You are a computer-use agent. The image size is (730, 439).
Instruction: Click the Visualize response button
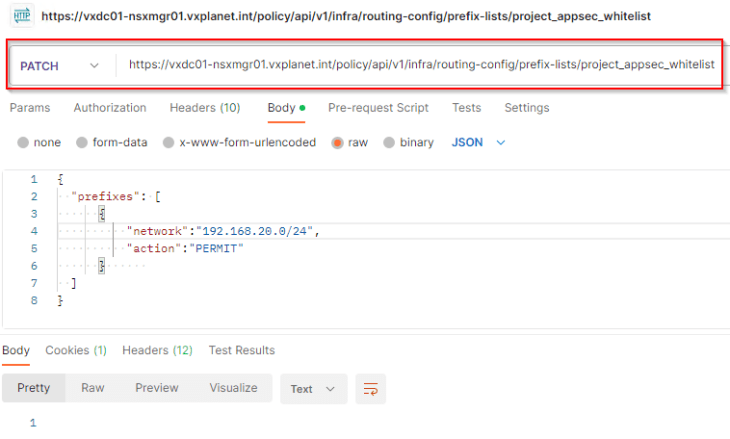pos(233,388)
